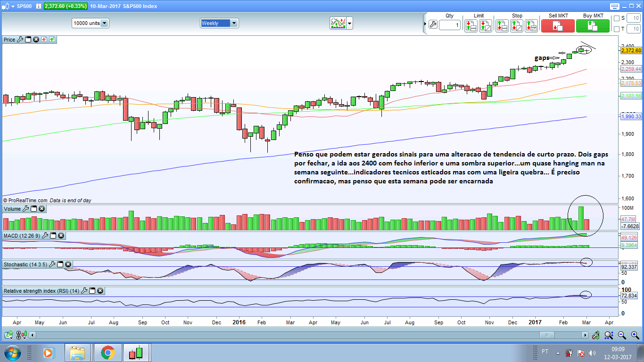Click the first Stop order icon
The width and height of the screenshot is (644, 362).
pos(502,25)
